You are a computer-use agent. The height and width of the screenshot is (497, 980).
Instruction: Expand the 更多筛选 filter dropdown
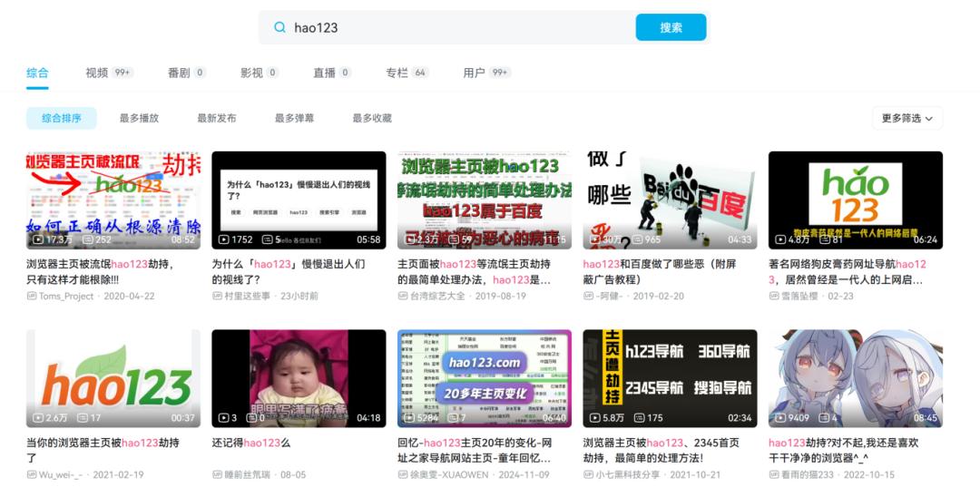(x=906, y=118)
